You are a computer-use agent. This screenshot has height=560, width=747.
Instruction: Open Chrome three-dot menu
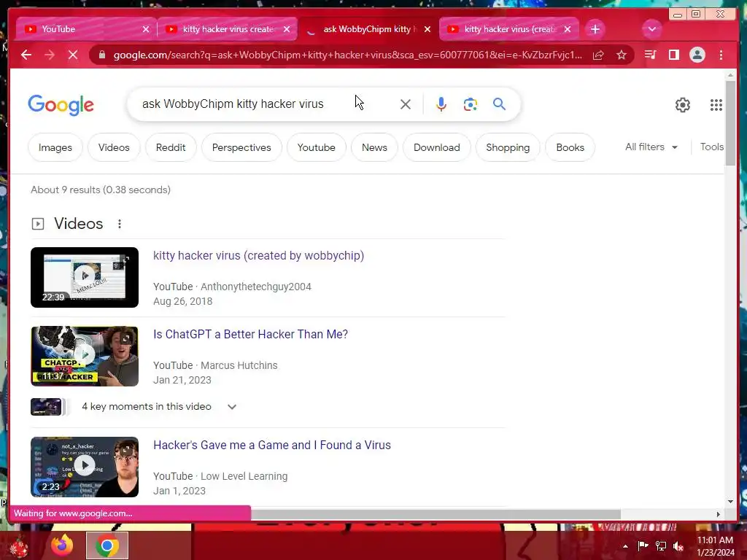721,55
